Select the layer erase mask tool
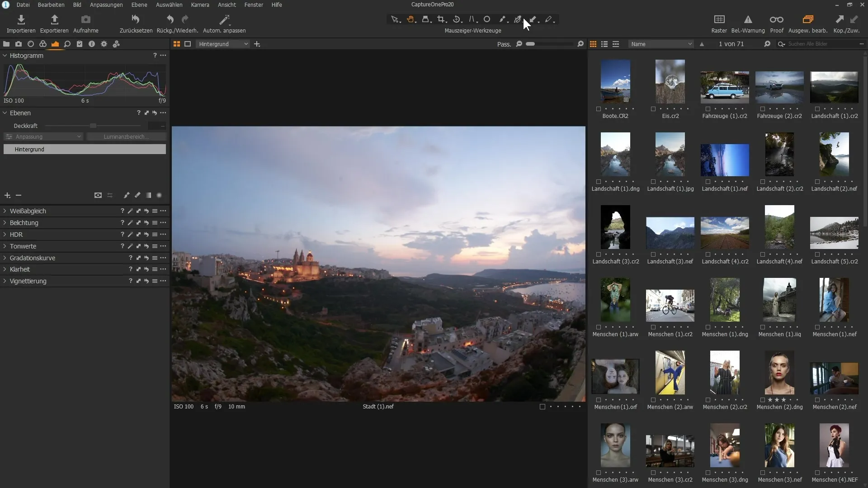 click(x=137, y=195)
